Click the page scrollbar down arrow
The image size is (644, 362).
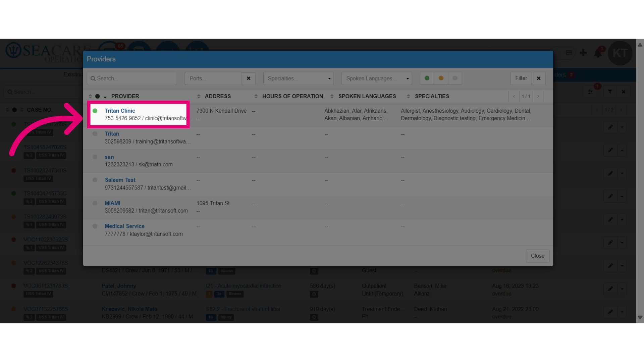[640, 317]
